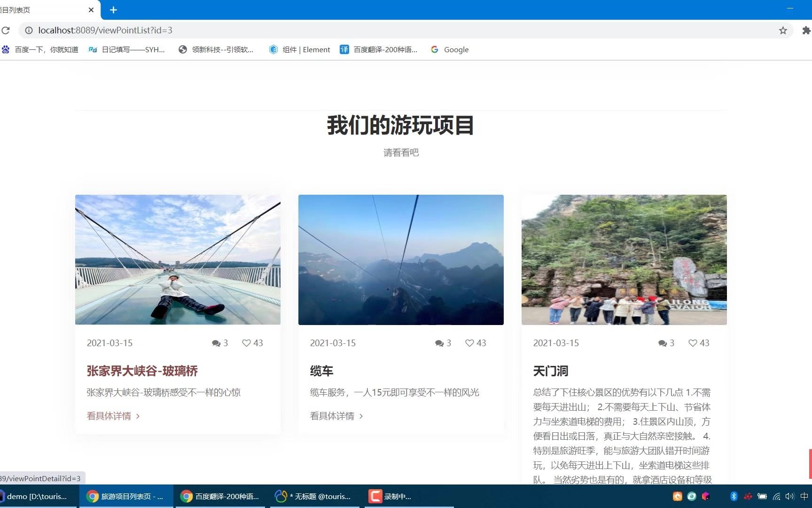Click the 天门洞 group photo thumbnail
The image size is (812, 508).
(x=624, y=260)
